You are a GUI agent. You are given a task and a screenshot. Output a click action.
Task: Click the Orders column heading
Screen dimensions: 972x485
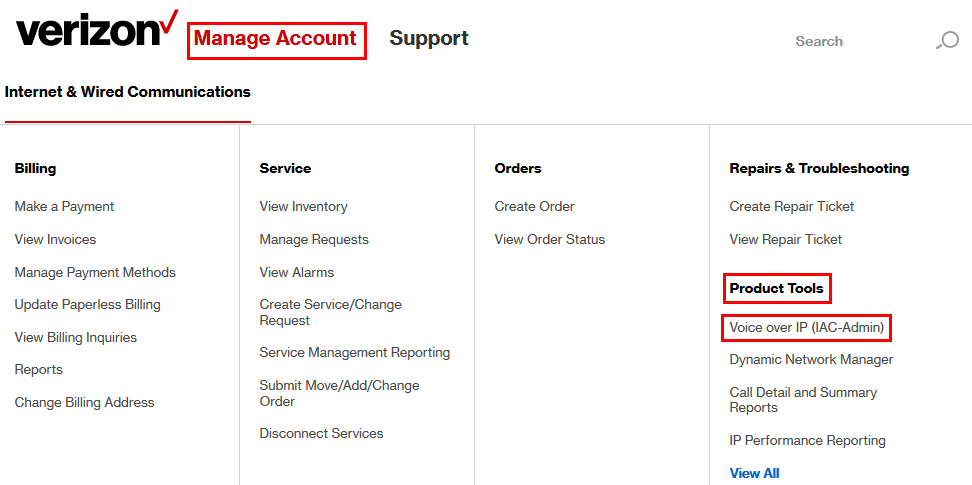pyautogui.click(x=518, y=168)
